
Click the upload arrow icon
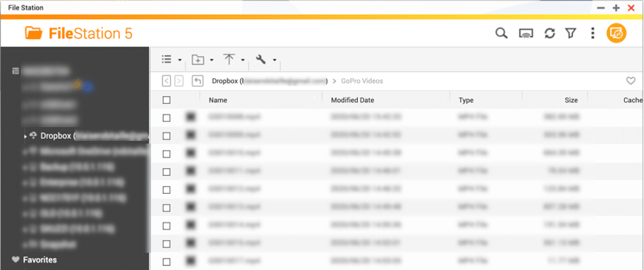pos(229,60)
